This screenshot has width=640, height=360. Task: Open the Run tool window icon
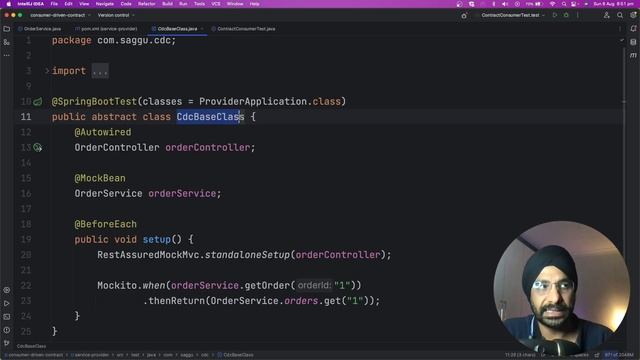tap(7, 303)
